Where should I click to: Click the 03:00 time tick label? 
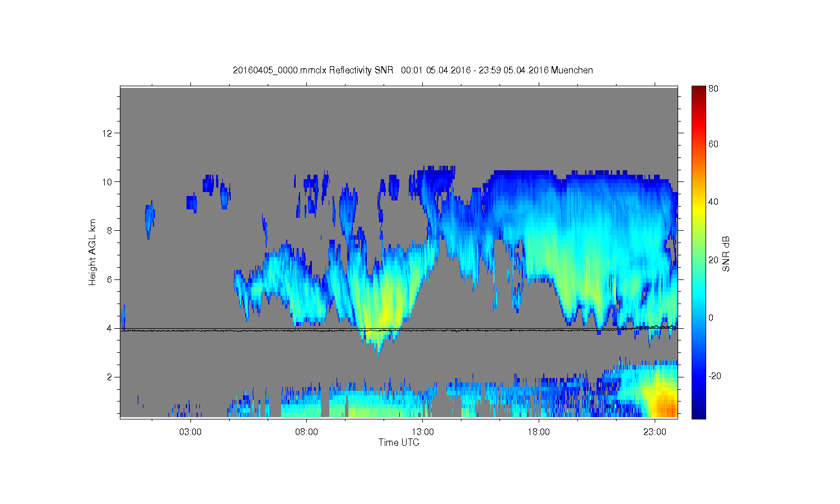pos(190,432)
